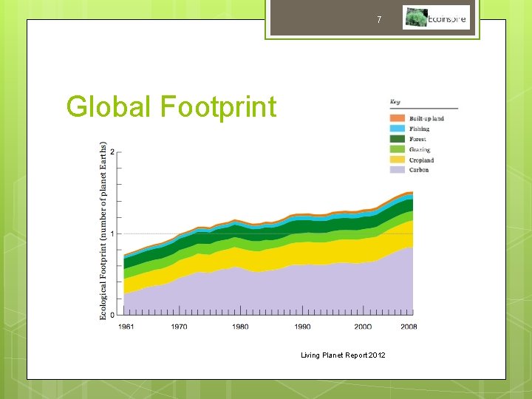Click the Carbon legend label
The height and width of the screenshot is (399, 532).
tap(419, 170)
